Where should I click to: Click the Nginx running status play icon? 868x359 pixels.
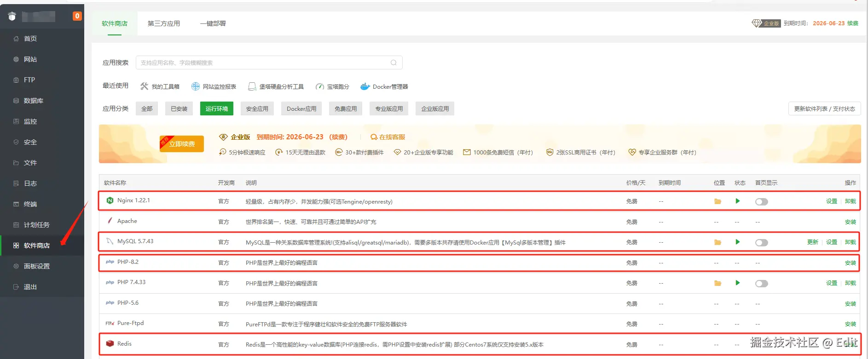738,201
